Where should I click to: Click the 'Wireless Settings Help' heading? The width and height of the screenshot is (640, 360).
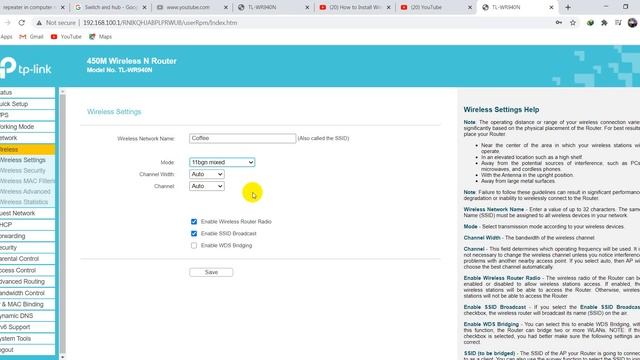coord(501,109)
